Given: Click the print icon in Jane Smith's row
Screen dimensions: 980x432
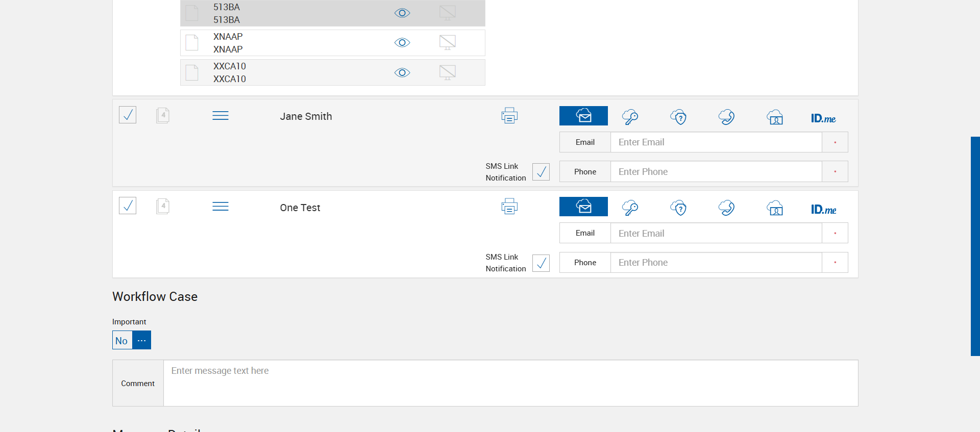Looking at the screenshot, I should click(509, 116).
